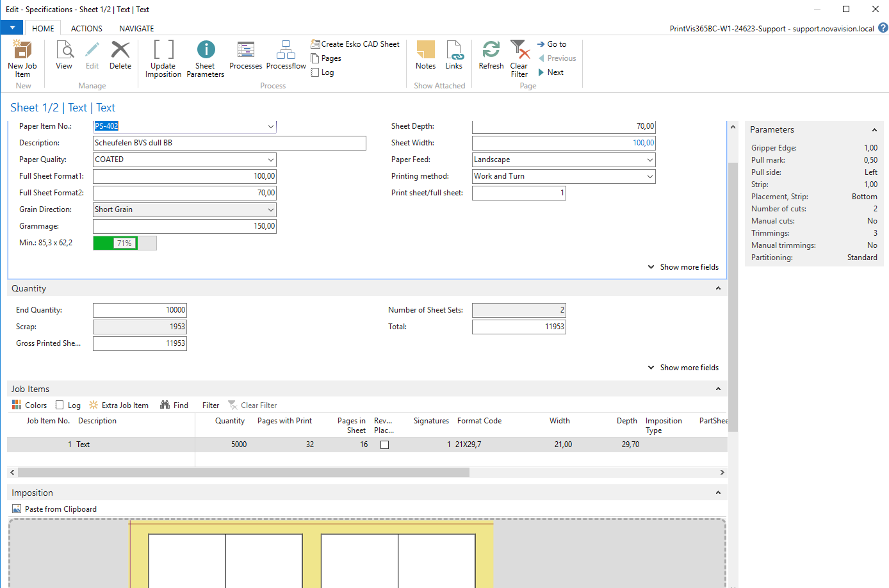Click the End Quantity field
889x588 pixels.
tap(140, 310)
